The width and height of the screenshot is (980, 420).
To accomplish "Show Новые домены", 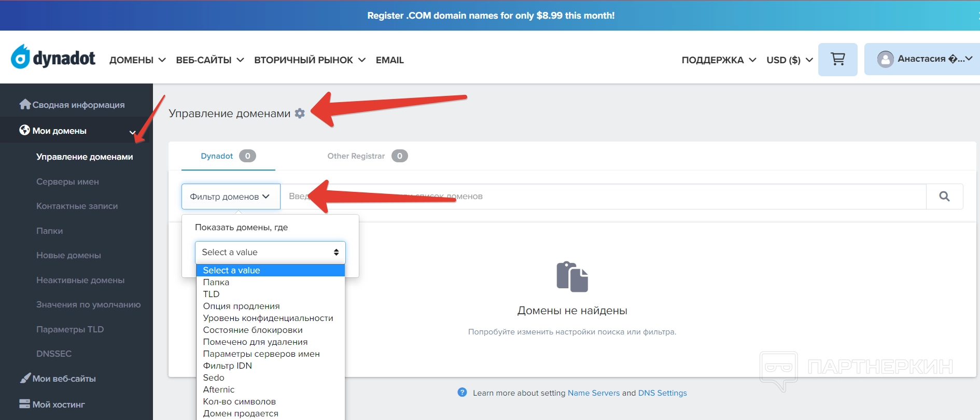I will pyautogui.click(x=68, y=255).
